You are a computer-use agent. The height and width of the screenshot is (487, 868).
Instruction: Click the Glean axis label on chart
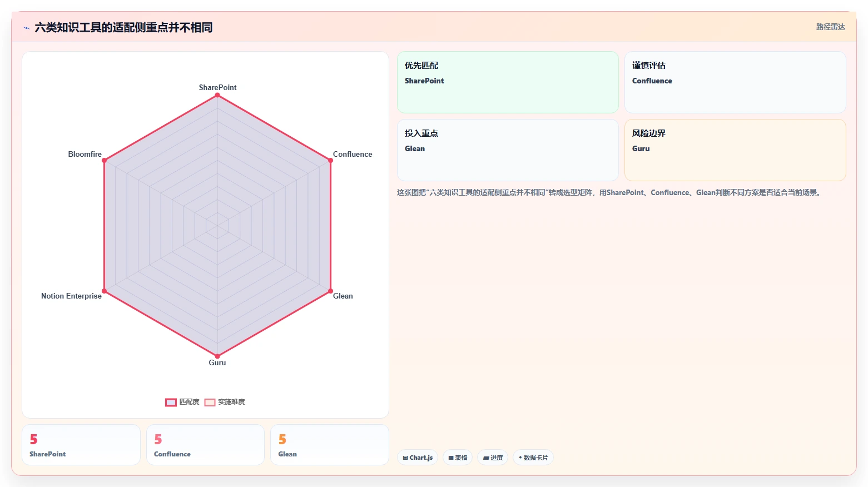pos(343,296)
